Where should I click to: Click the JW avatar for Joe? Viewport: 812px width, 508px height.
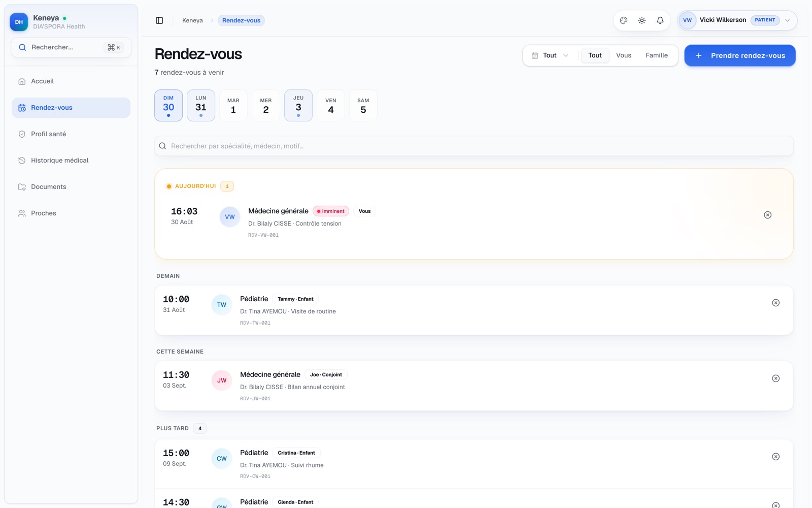[x=222, y=380]
